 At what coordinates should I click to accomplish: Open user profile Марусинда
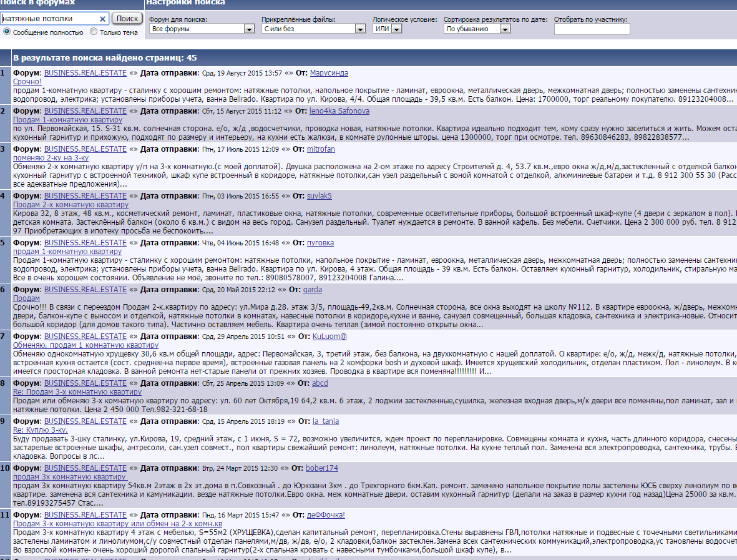click(329, 73)
